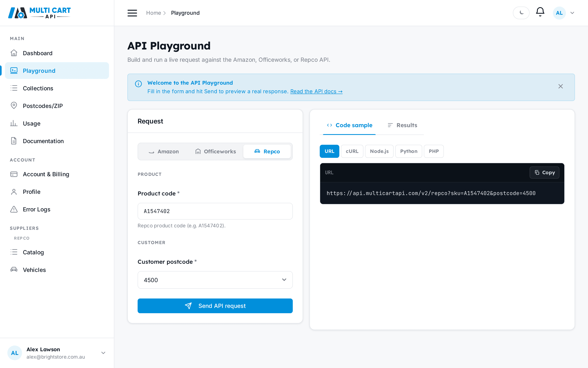Click the Catalog list icon
Image resolution: width=588 pixels, height=368 pixels.
click(14, 252)
